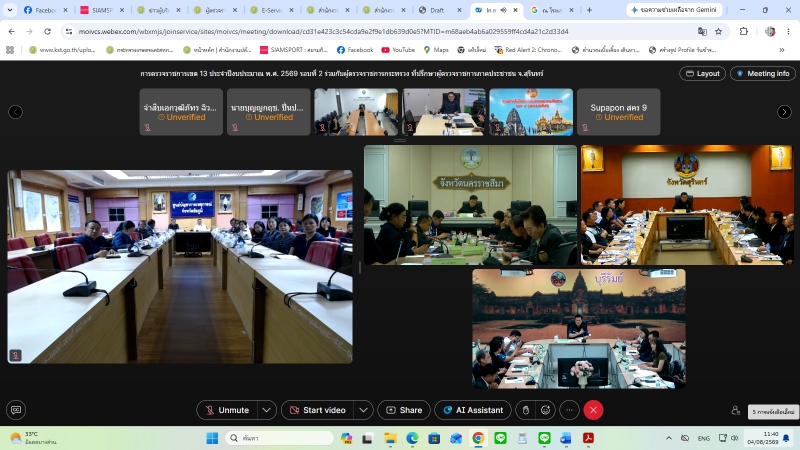
Task: Open File Explorer from taskbar
Action: (x=390, y=438)
